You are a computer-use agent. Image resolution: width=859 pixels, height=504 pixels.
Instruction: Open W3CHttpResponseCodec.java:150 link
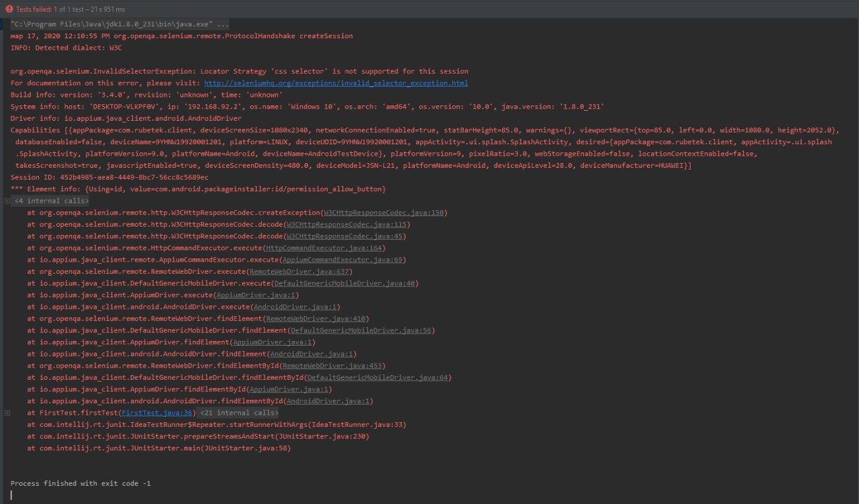(x=384, y=213)
